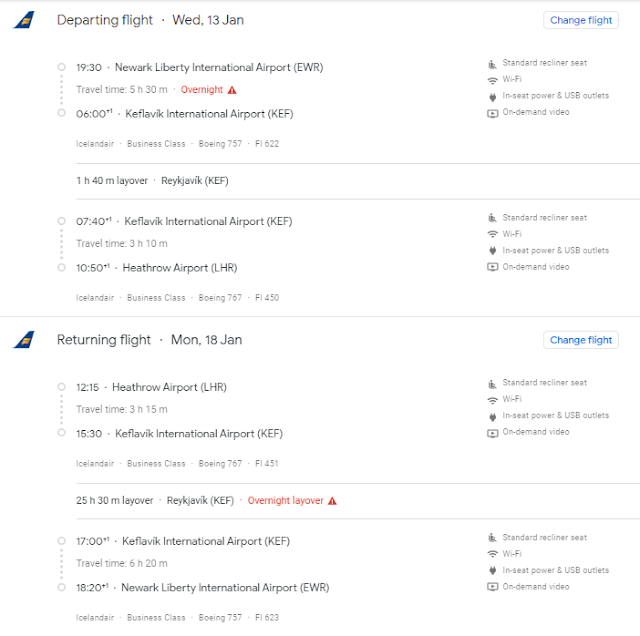Screen dimensions: 640x636
Task: Click the red Overnight warning triangle icon
Action: click(x=232, y=90)
